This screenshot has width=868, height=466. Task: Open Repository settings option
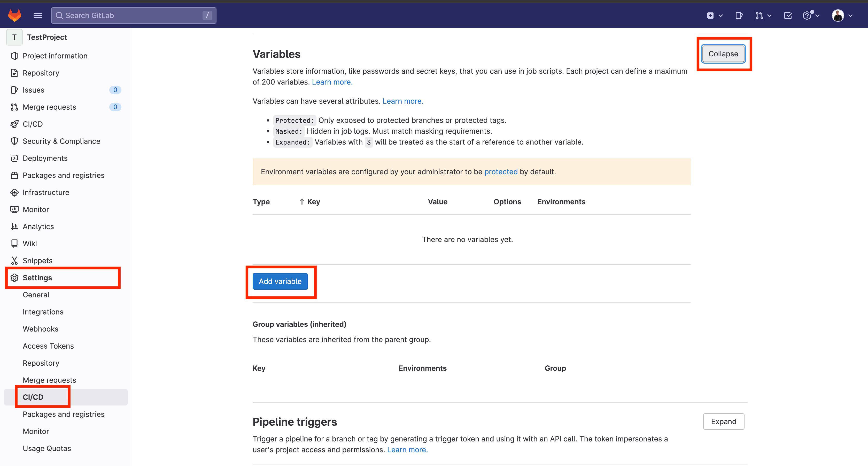40,363
